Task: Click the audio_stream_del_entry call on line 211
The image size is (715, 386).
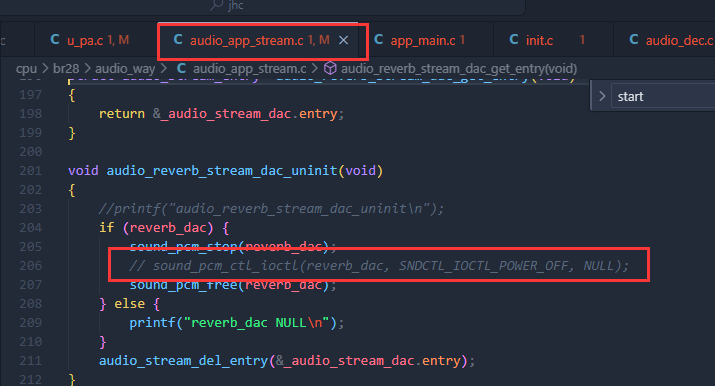Action: [287, 361]
